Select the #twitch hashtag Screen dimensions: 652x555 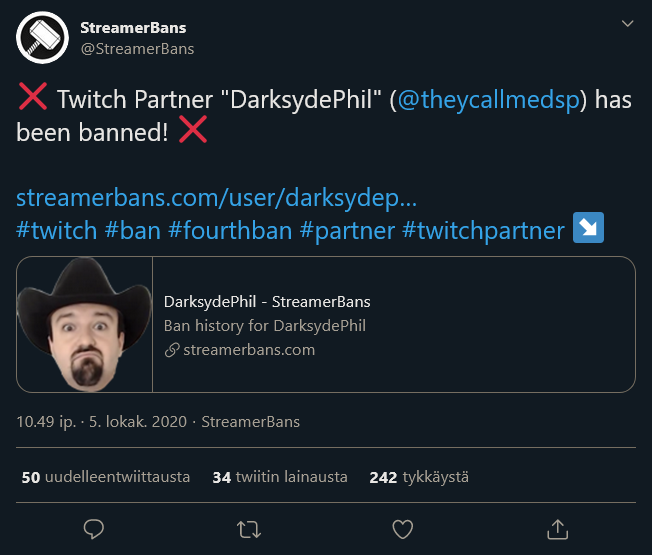pyautogui.click(x=57, y=230)
